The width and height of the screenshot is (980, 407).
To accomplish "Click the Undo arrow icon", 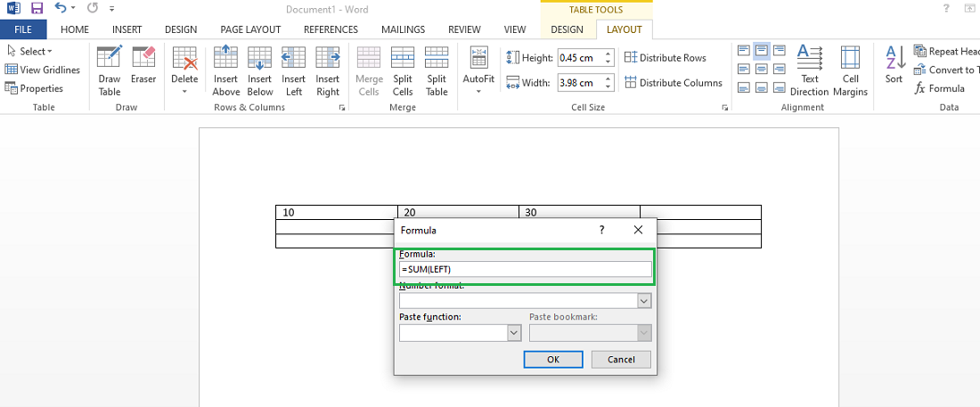I will pos(60,8).
